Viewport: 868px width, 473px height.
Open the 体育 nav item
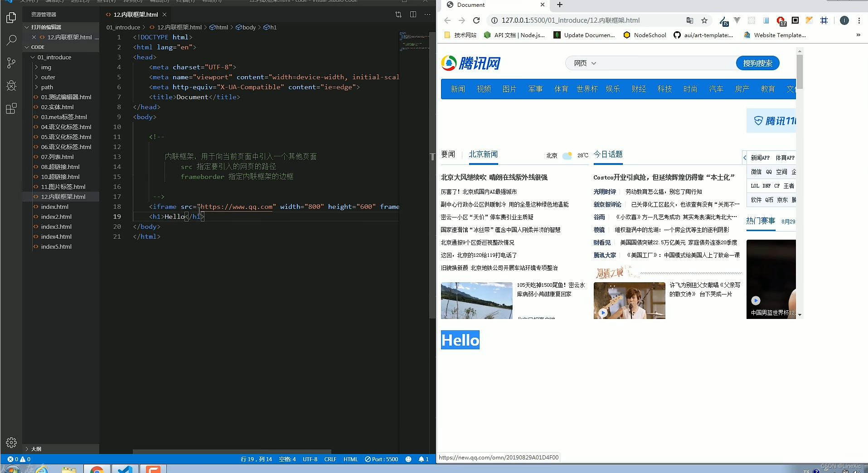(562, 89)
